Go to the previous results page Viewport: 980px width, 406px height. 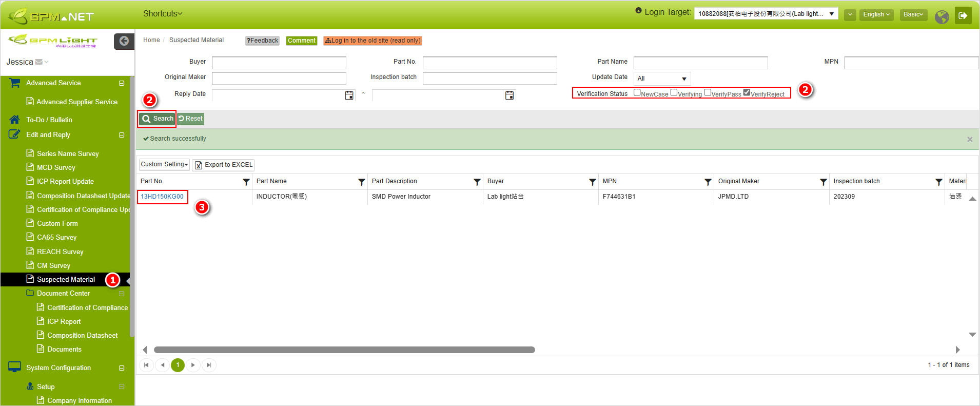162,365
